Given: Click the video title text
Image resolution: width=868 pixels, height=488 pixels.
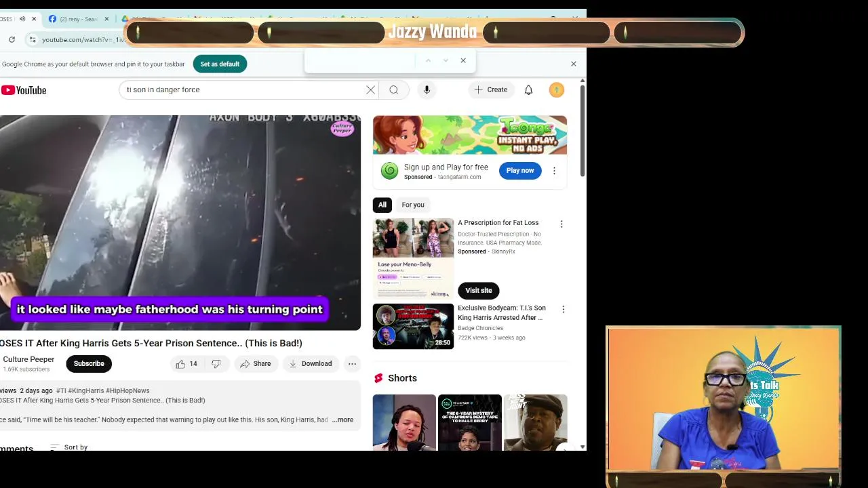Looking at the screenshot, I should 151,343.
